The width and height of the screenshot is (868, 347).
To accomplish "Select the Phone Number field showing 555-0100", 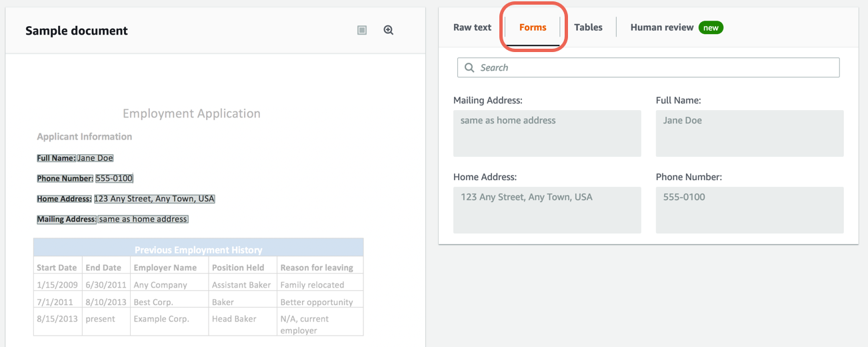I will [749, 210].
